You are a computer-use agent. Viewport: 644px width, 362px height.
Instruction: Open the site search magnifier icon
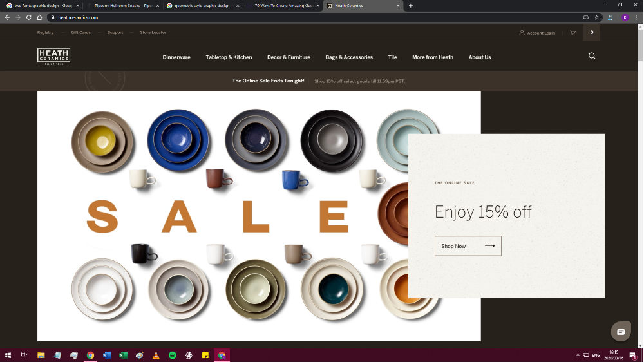[x=592, y=56]
